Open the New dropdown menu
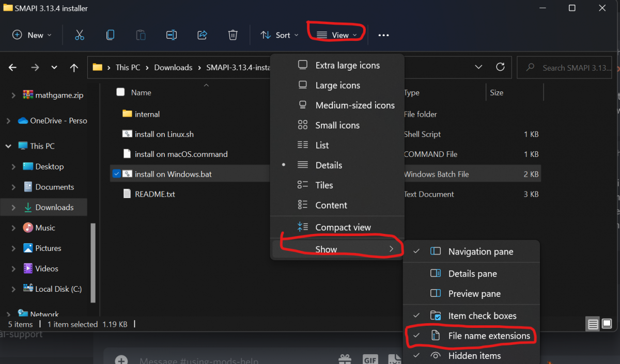 point(32,35)
